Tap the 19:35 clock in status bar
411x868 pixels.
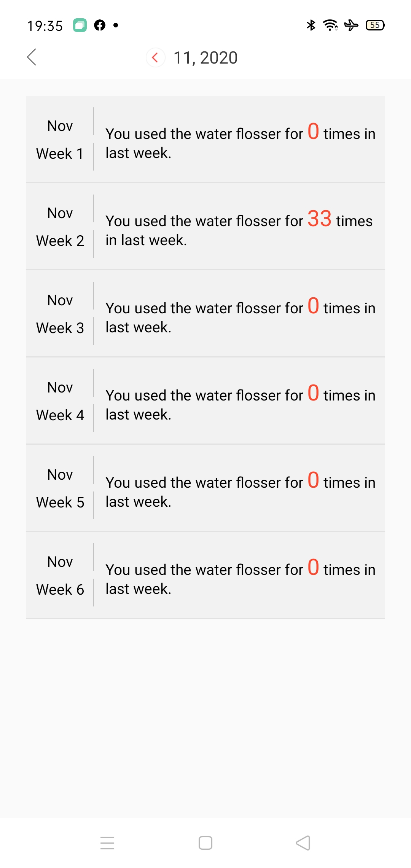(x=45, y=26)
